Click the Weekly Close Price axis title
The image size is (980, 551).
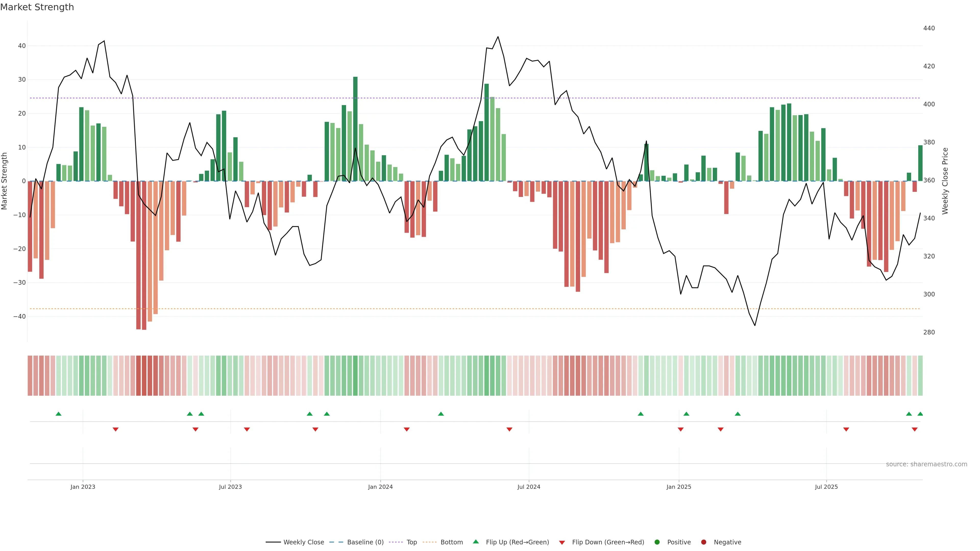click(x=945, y=181)
